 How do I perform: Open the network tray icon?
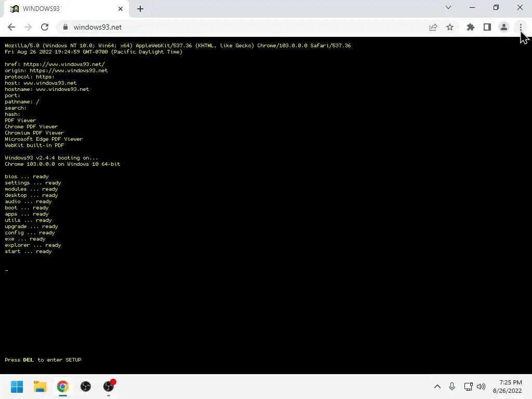pyautogui.click(x=469, y=387)
